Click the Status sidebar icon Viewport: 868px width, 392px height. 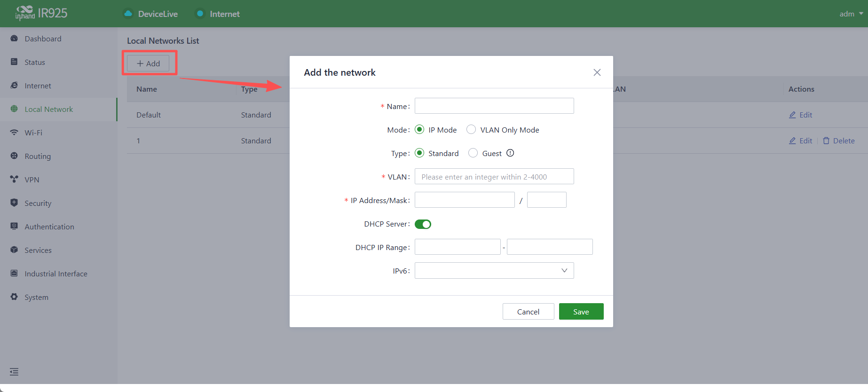pyautogui.click(x=14, y=62)
